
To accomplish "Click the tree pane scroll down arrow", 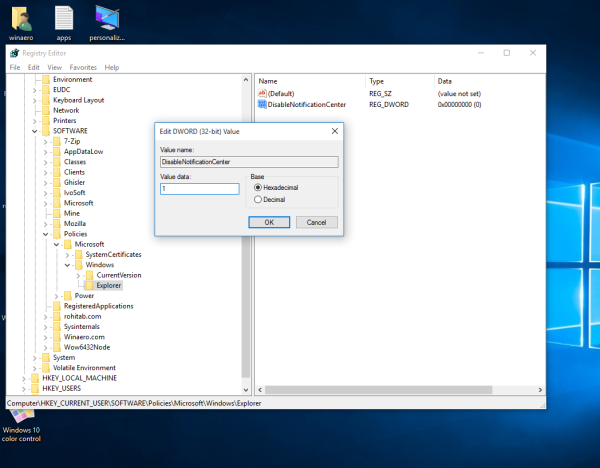I will point(246,390).
